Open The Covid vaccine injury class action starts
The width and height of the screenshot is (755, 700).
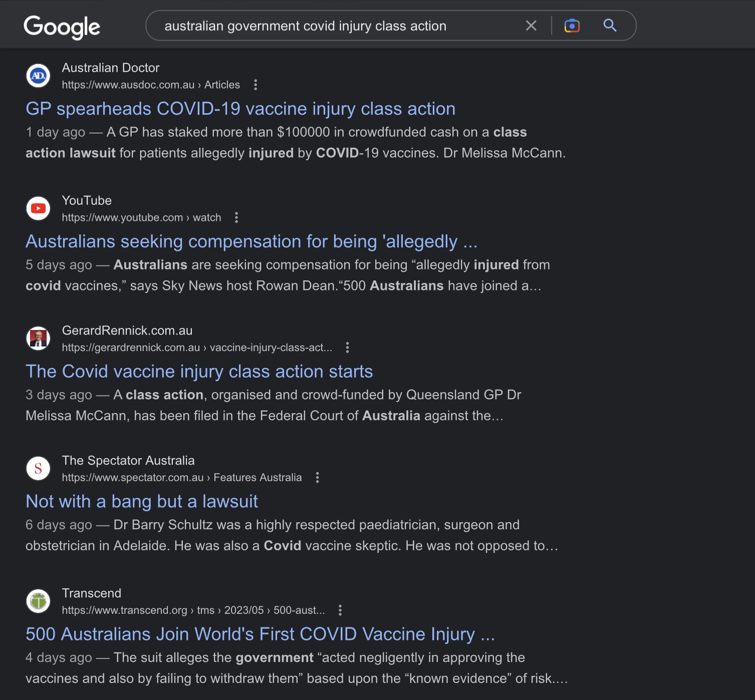pos(199,372)
